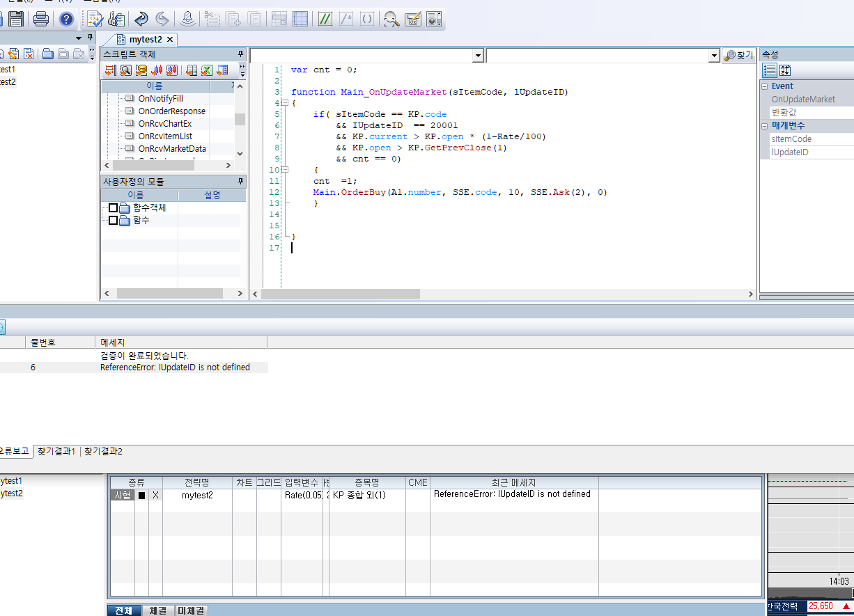Click the Excel icon in script objects toolbar
The image size is (854, 616).
pyautogui.click(x=207, y=70)
